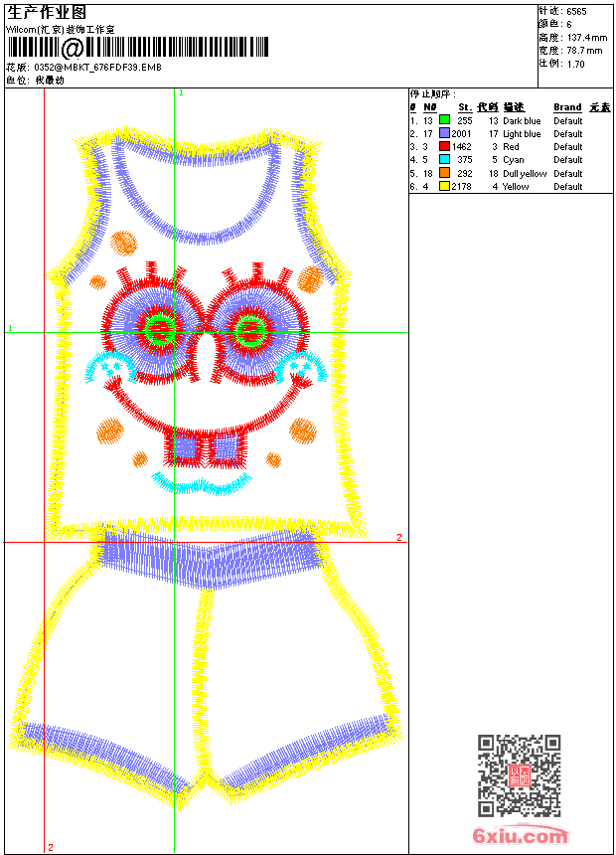This screenshot has height=855, width=616.
Task: Select the 'Red' description cell
Action: tap(511, 147)
